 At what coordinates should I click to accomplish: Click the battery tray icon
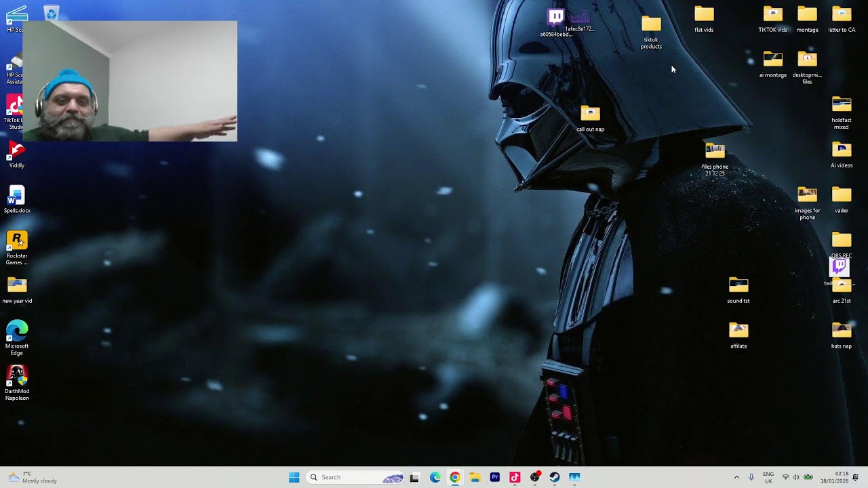pyautogui.click(x=808, y=477)
